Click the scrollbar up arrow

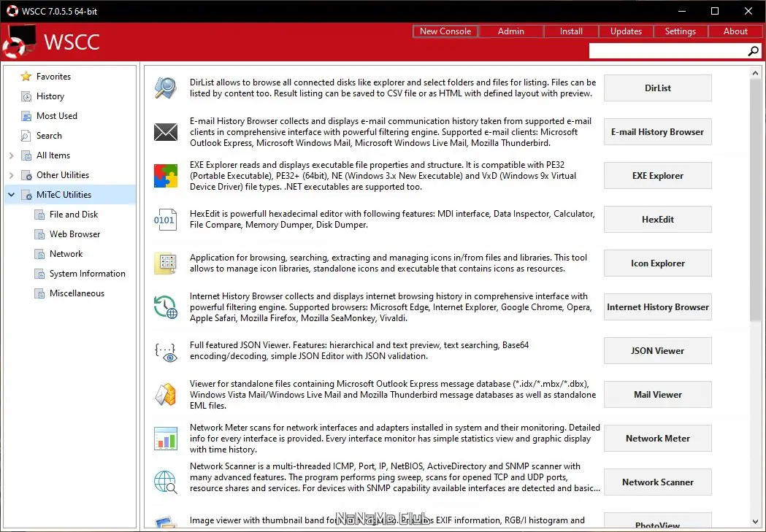click(755, 73)
